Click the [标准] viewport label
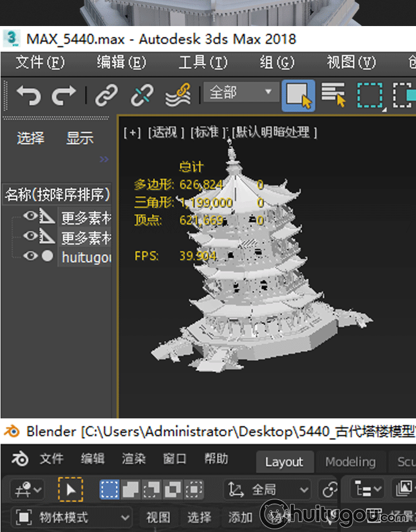This screenshot has height=532, width=416. pyautogui.click(x=208, y=132)
